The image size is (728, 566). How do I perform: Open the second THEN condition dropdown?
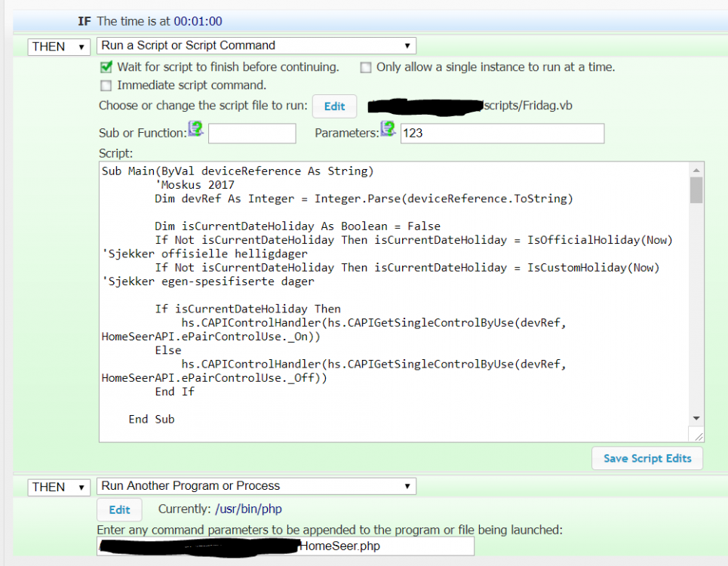pyautogui.click(x=60, y=488)
